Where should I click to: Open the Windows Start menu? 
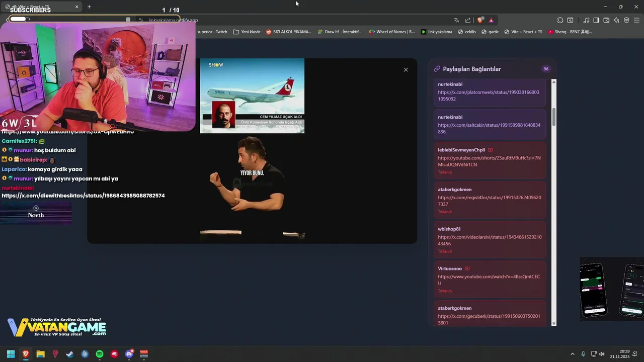pyautogui.click(x=11, y=354)
